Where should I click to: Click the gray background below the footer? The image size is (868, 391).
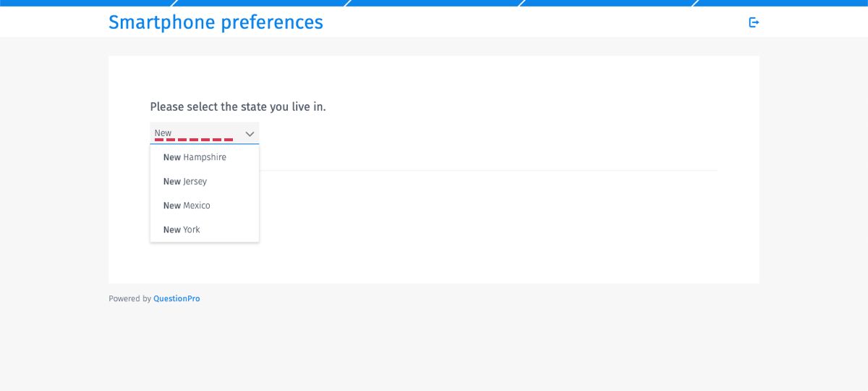coord(434,348)
